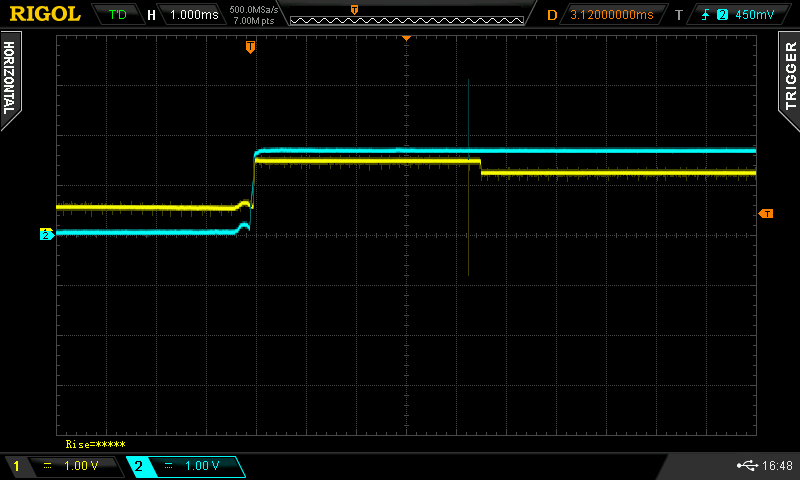Click the channel 2 trigger source badge
This screenshot has width=800, height=480.
point(722,14)
